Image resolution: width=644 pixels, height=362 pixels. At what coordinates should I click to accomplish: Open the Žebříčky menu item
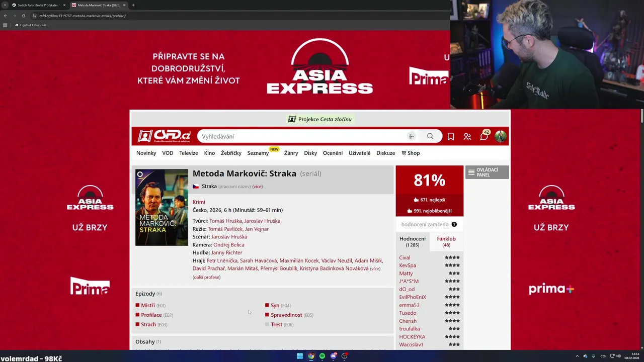pyautogui.click(x=231, y=153)
